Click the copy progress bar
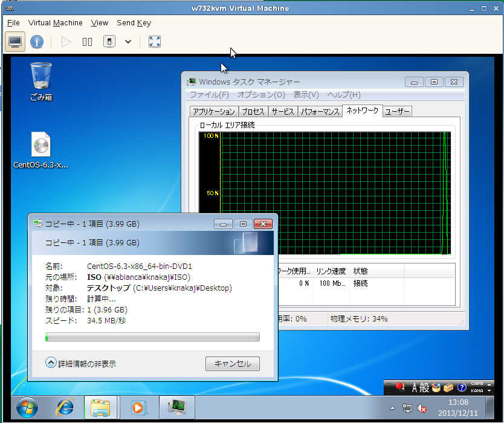This screenshot has height=423, width=504. coord(152,337)
